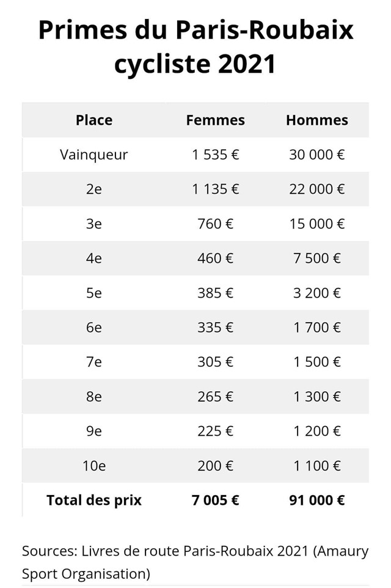Click the 'Vainqueur' row label
This screenshot has height=588, width=391.
click(94, 155)
